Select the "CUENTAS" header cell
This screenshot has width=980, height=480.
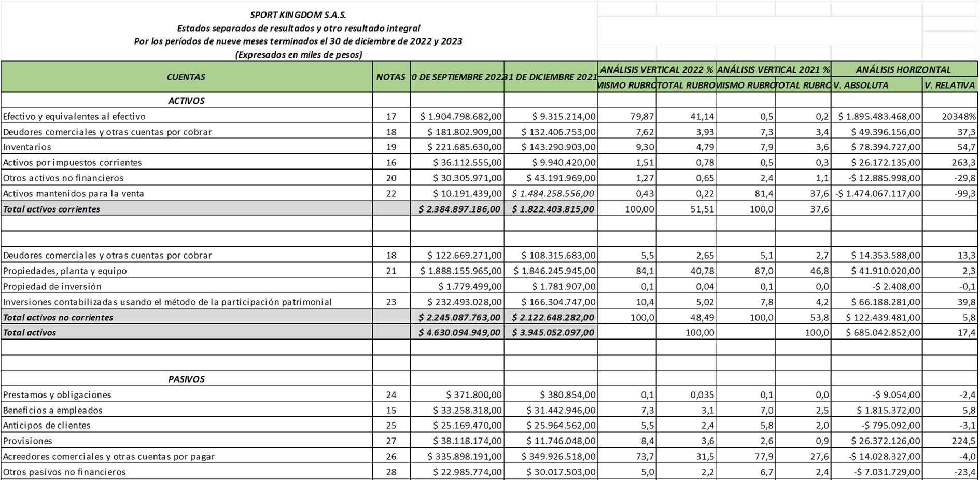coord(186,77)
